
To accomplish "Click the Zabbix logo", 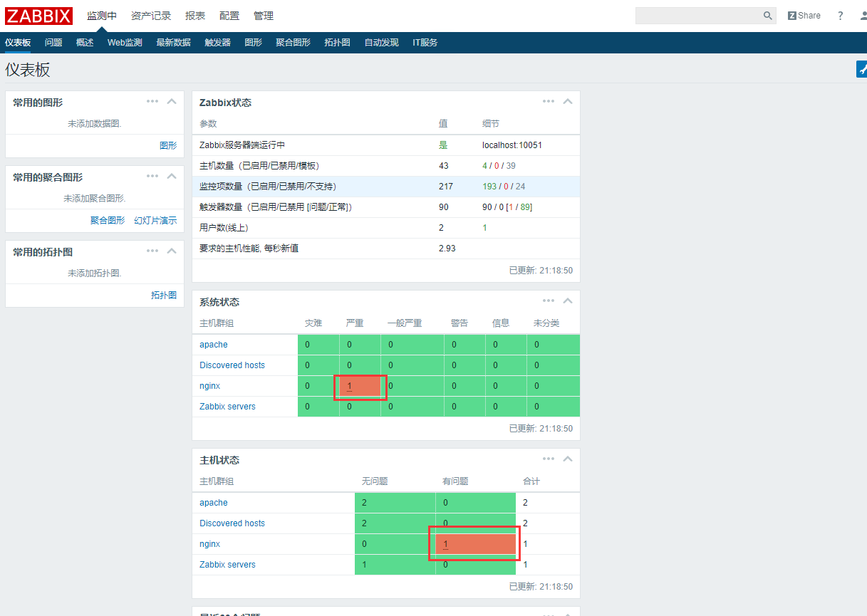I will tap(38, 16).
